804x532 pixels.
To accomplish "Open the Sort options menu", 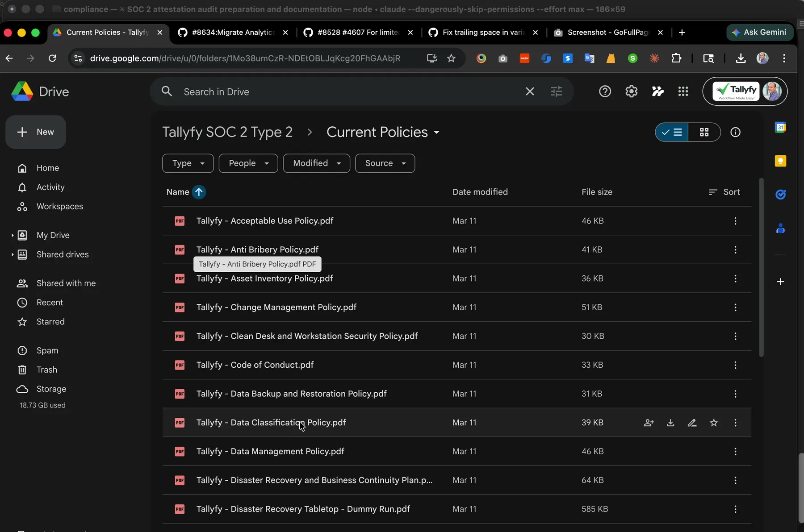I will pos(724,192).
